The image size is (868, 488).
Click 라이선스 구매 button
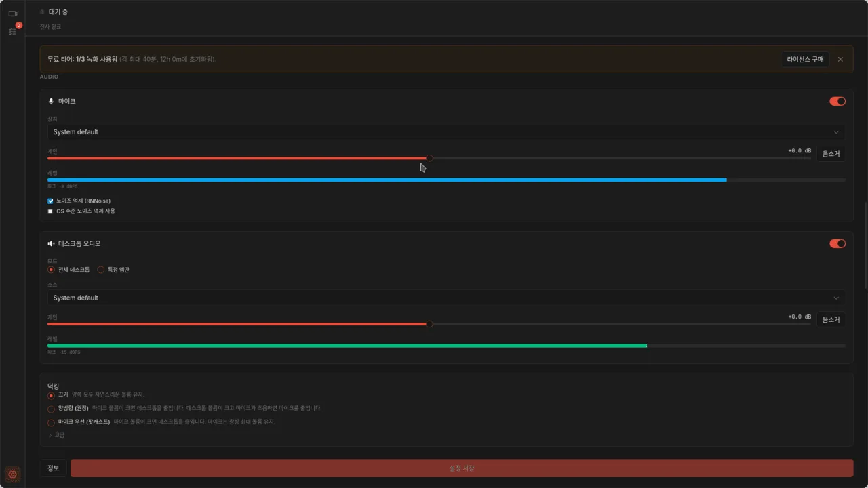(x=805, y=59)
